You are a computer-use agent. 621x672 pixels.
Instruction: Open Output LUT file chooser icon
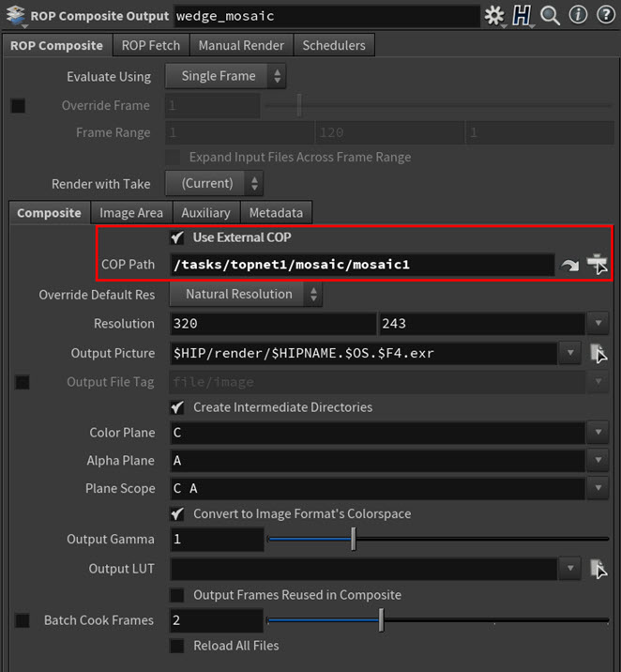point(598,569)
